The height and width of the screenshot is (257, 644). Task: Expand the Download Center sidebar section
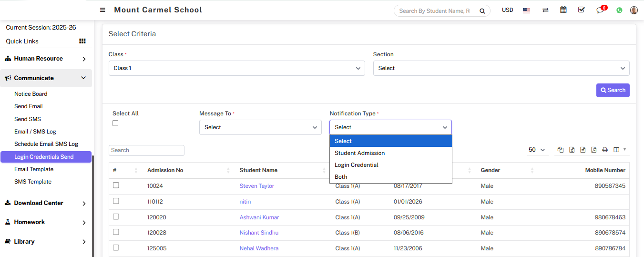click(x=46, y=203)
